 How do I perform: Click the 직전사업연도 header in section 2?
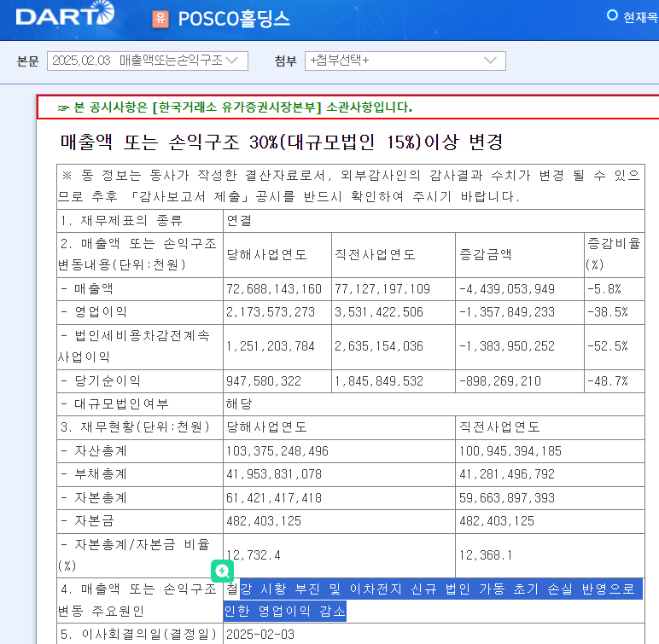[x=375, y=254]
